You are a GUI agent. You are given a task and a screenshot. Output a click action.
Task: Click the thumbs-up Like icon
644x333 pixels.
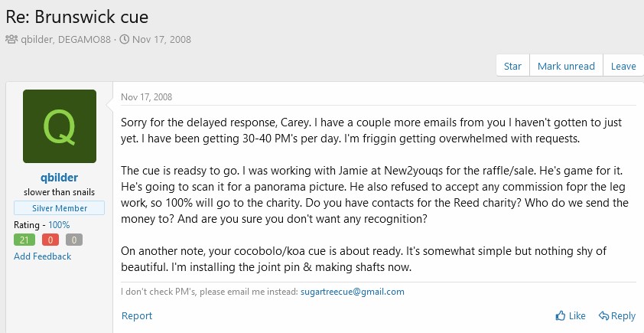560,315
